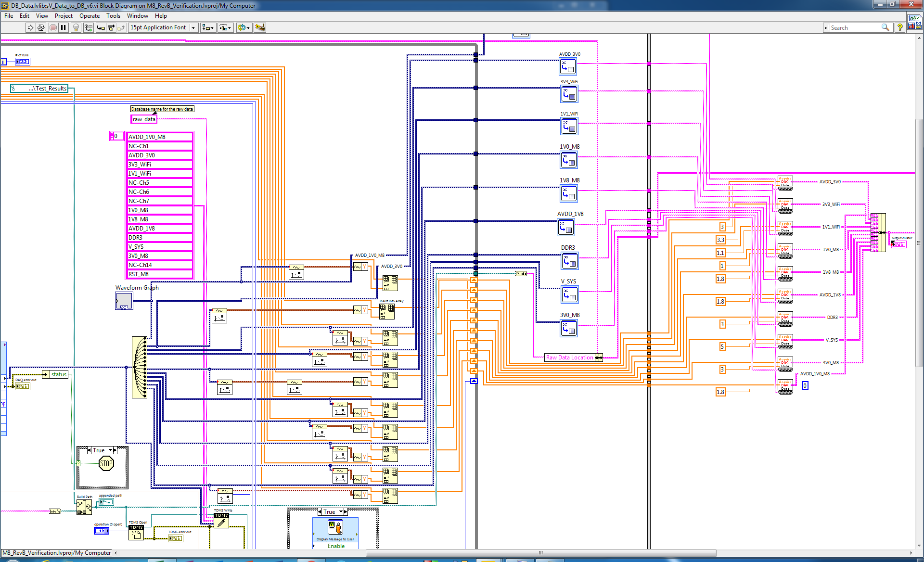Click the horizontal scrollbar of the diagram
The width and height of the screenshot is (924, 562).
[540, 553]
